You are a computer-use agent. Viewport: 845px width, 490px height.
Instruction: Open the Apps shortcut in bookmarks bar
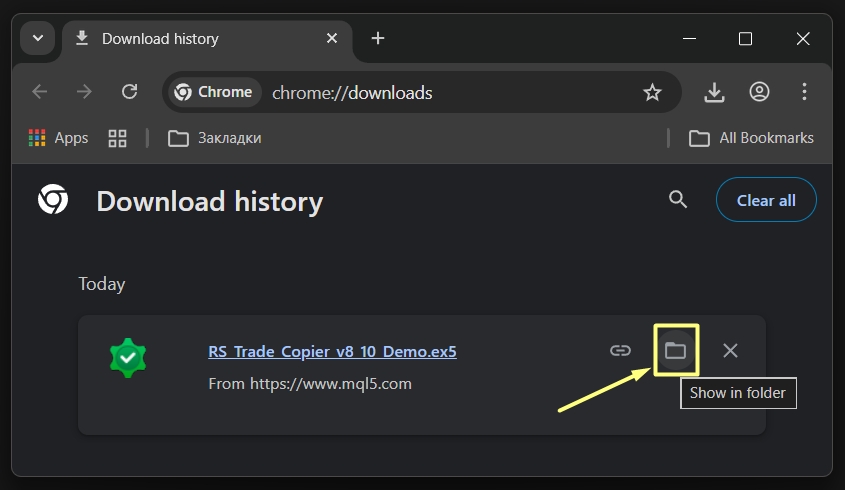[58, 138]
